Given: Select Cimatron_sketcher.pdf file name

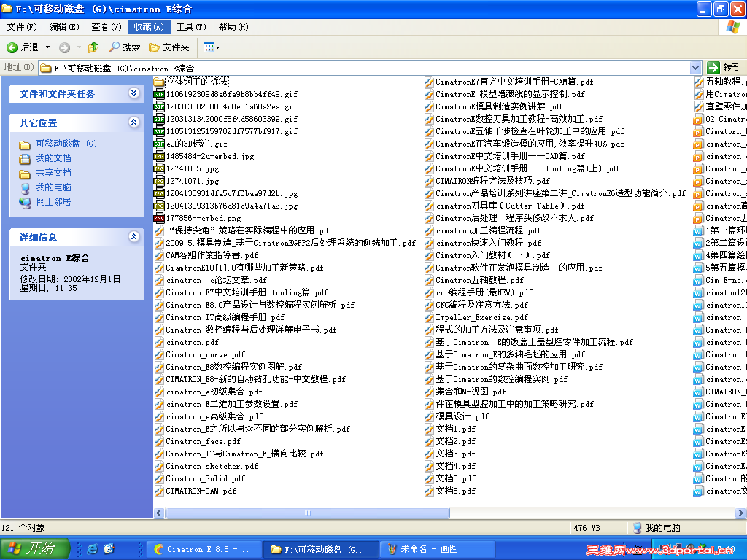Looking at the screenshot, I should click(212, 466).
